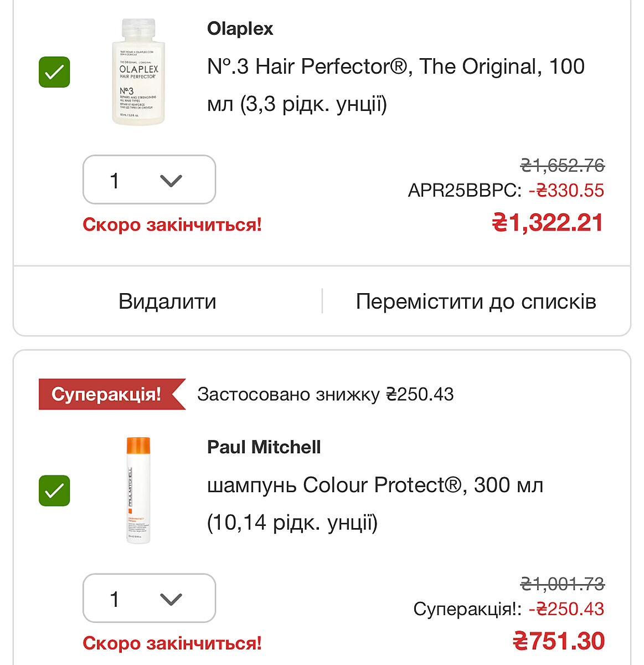Click the crossed-out price ₴1,652.76
644x665 pixels.
[562, 165]
